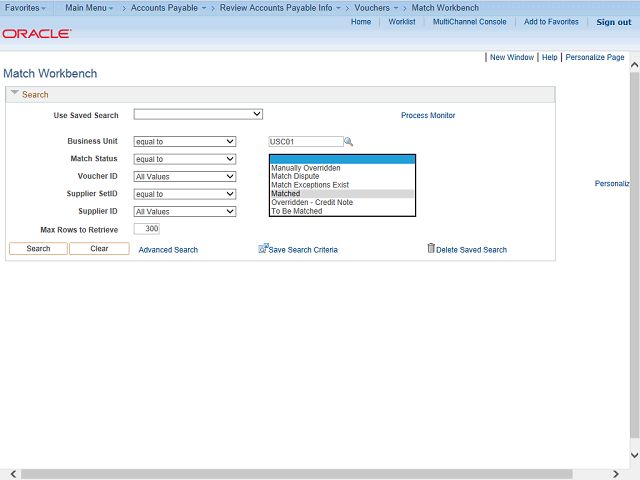Screen dimensions: 640x480
Task: Click the Delete Saved Search trash icon
Action: (x=431, y=248)
